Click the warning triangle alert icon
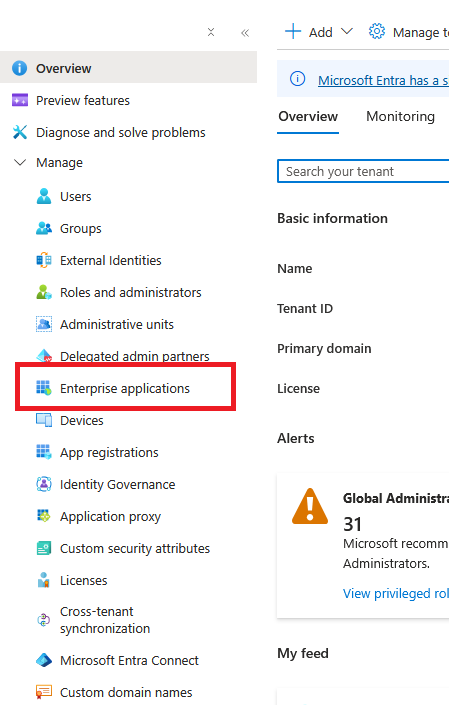 coord(310,506)
